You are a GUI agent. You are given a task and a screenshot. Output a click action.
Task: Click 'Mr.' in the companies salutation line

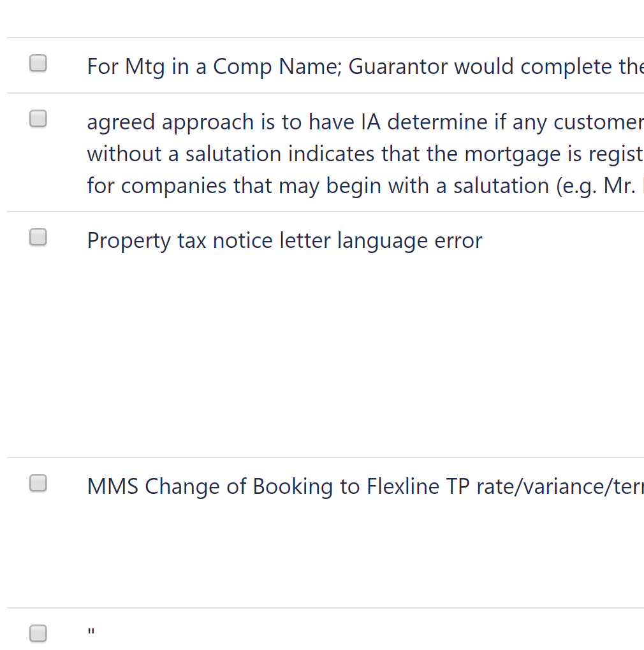(620, 185)
